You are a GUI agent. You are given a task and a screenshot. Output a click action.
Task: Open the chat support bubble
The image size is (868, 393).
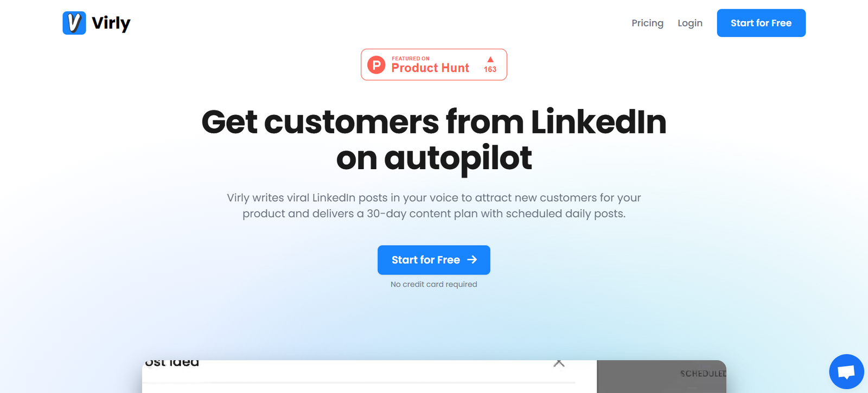coord(846,372)
